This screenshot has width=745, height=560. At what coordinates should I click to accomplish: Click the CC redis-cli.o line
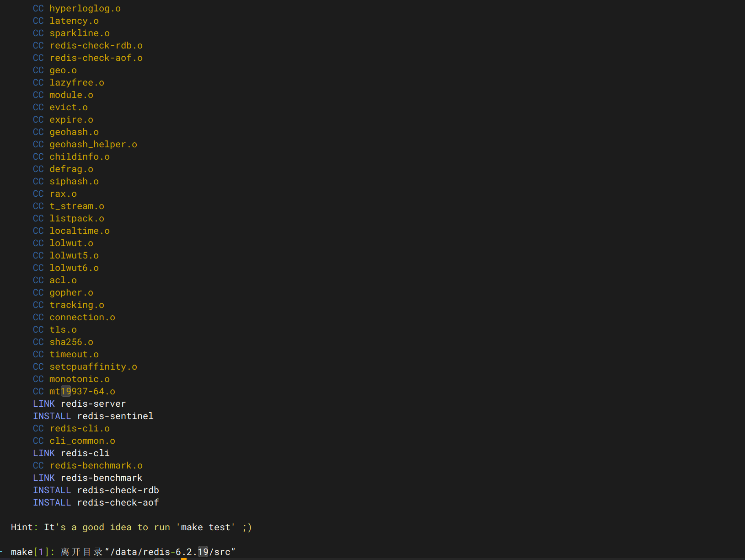(71, 428)
